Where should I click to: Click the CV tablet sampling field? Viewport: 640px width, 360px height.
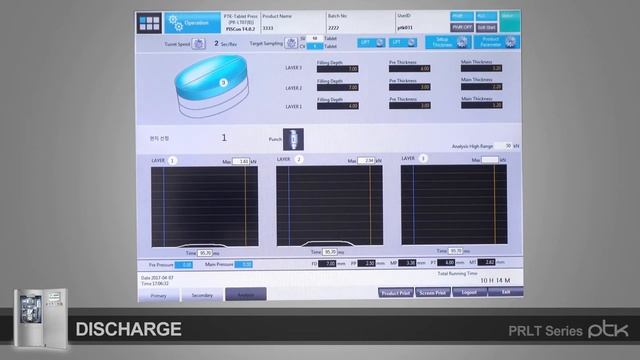315,46
